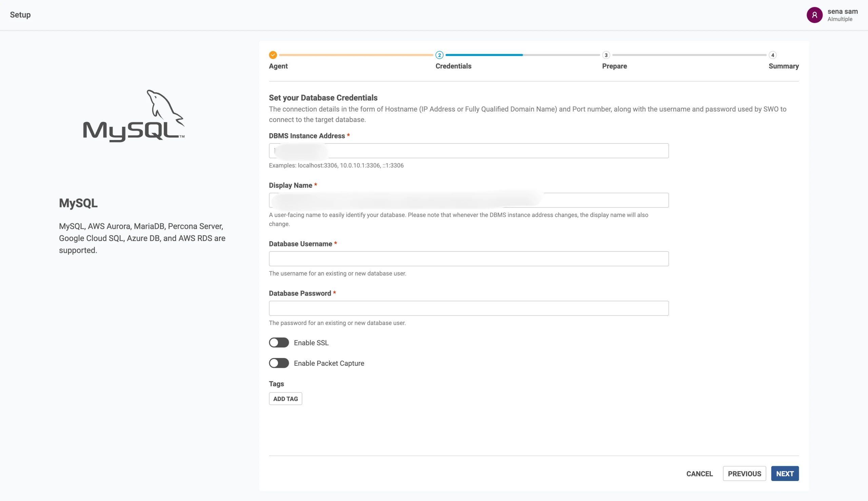Click the 'Database Password' field label
Viewport: 868px width, 501px height.
pos(300,294)
